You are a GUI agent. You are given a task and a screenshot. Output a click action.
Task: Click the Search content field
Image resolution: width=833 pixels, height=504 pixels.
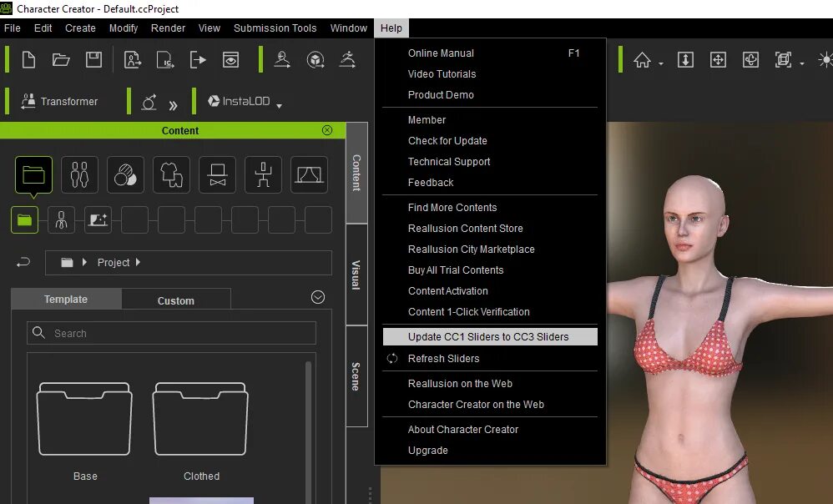point(171,333)
